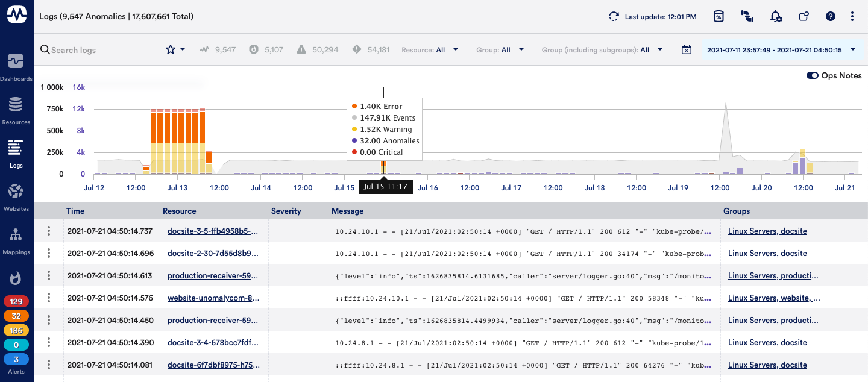Open the Resource: All dropdown
Image resolution: width=868 pixels, height=382 pixels.
(x=430, y=49)
